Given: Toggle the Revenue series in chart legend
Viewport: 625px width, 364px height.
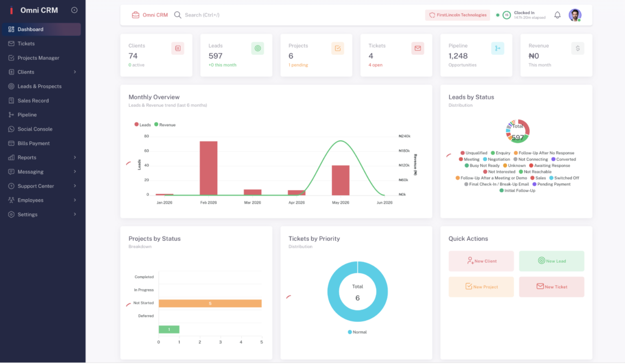Looking at the screenshot, I should (x=165, y=124).
